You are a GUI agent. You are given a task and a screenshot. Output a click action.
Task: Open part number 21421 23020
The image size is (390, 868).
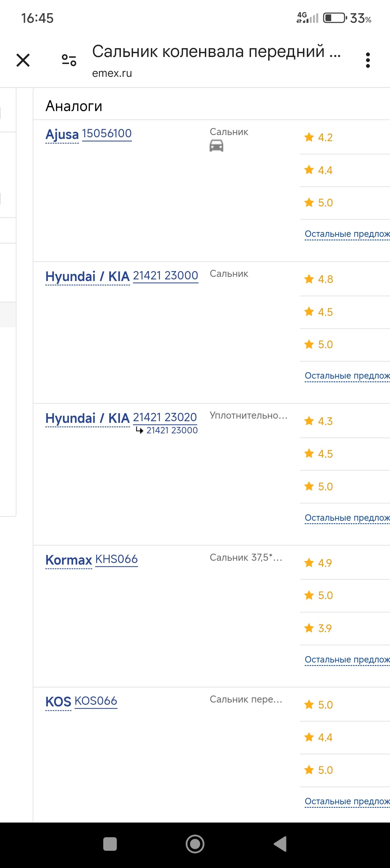pyautogui.click(x=165, y=417)
